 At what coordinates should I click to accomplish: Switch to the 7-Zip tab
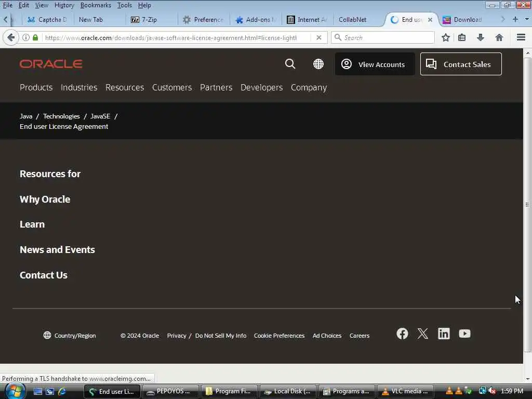tap(151, 20)
